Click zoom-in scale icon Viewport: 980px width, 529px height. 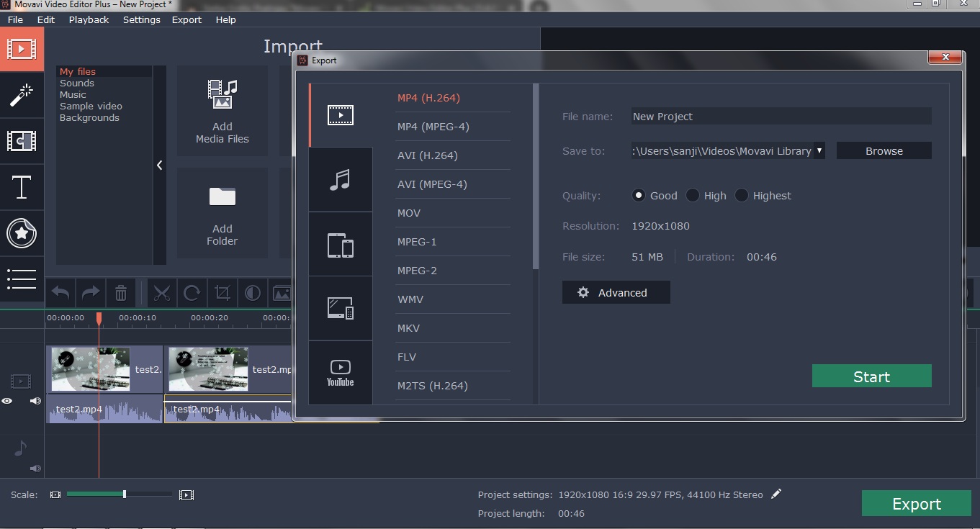tap(186, 494)
